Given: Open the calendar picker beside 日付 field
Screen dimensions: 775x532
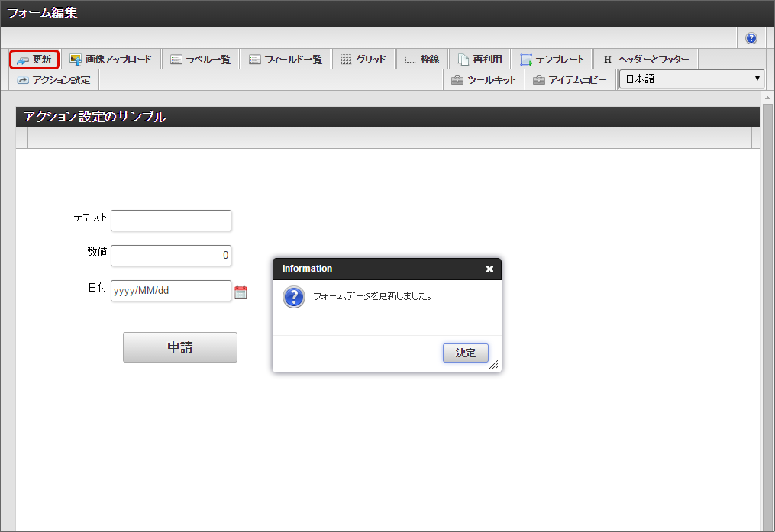Looking at the screenshot, I should tap(241, 292).
